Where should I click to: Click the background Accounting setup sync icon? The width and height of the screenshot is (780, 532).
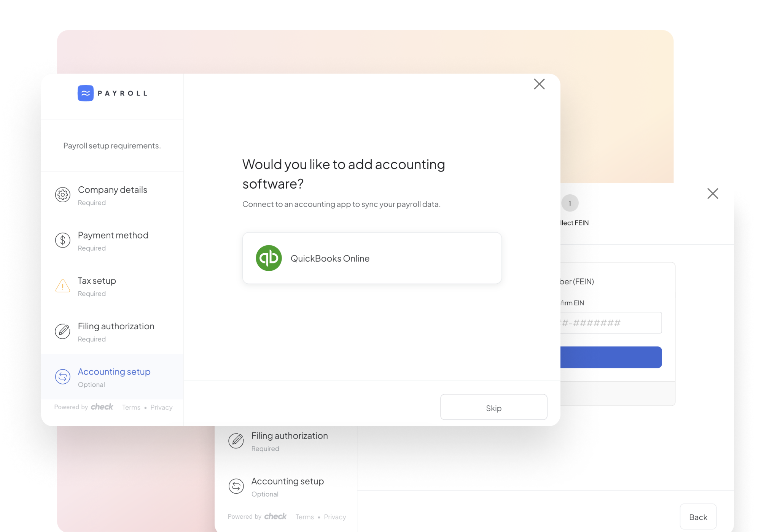236,486
